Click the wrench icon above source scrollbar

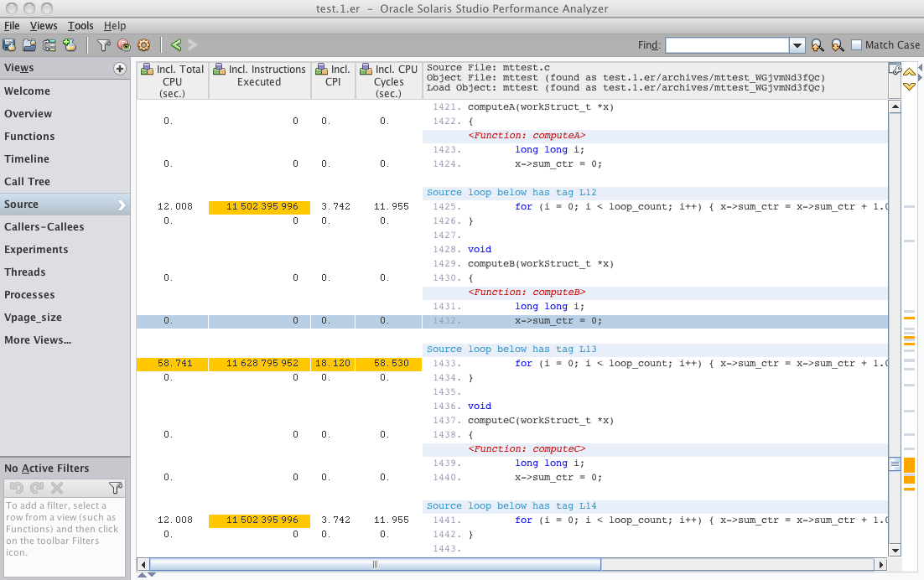(895, 70)
